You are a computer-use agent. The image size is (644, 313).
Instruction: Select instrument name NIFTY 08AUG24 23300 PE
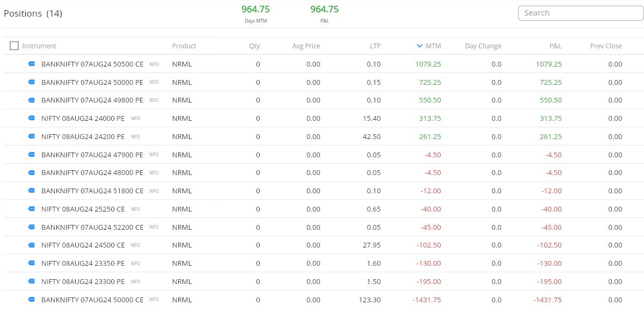point(83,282)
